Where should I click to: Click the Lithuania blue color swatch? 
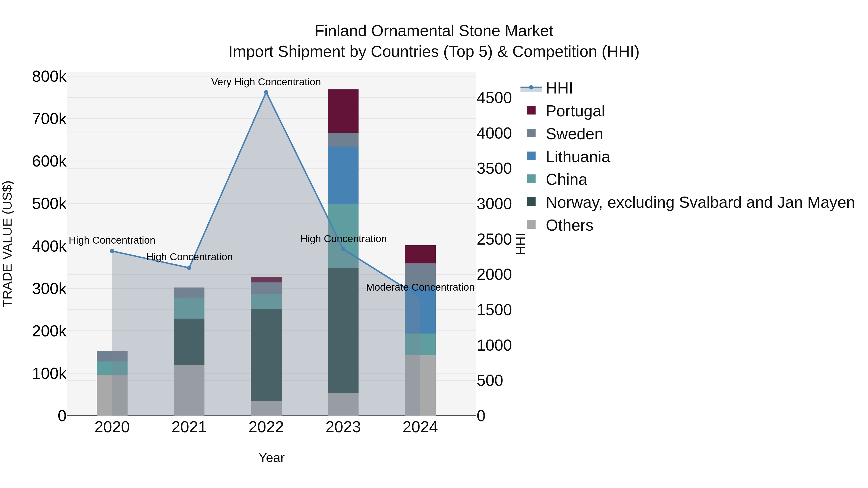531,156
